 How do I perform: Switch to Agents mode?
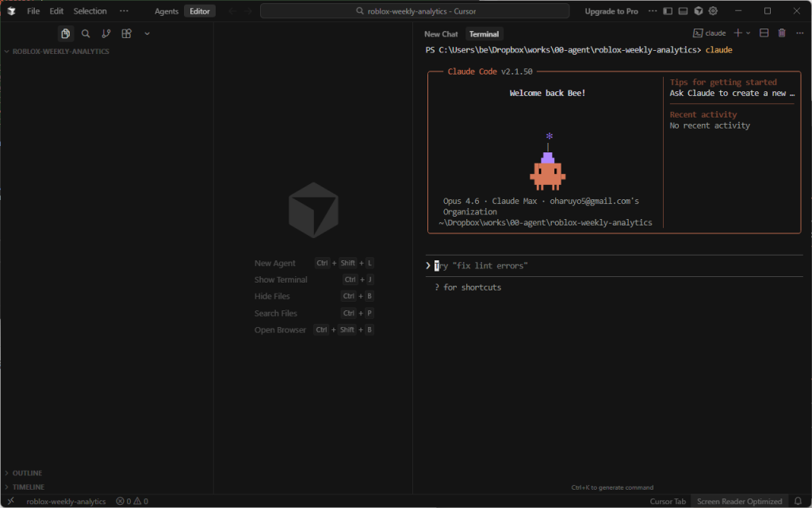(167, 11)
